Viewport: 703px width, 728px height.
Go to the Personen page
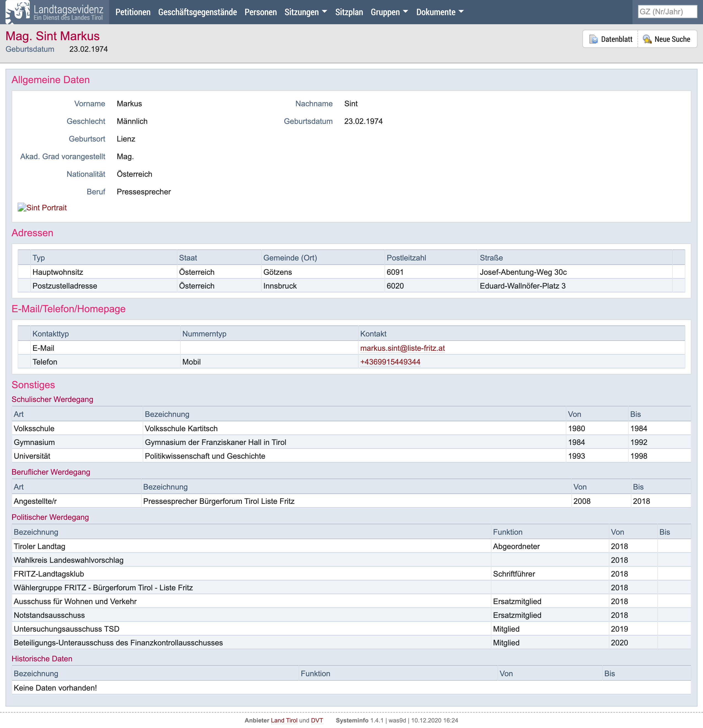261,12
